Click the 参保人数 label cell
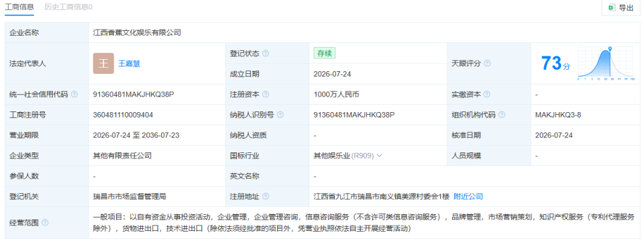The width and height of the screenshot is (644, 243). coord(47,176)
